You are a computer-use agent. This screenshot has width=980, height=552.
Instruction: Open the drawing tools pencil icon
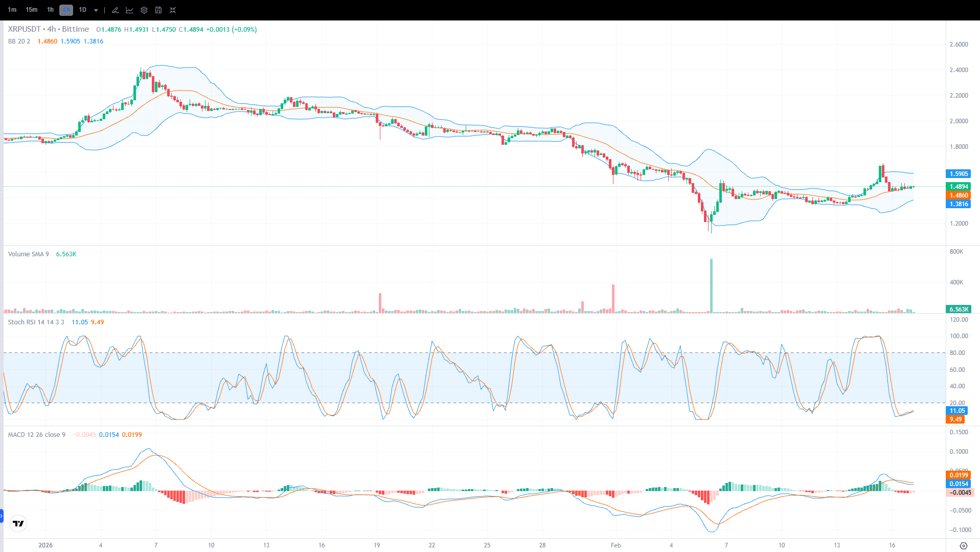pyautogui.click(x=115, y=10)
